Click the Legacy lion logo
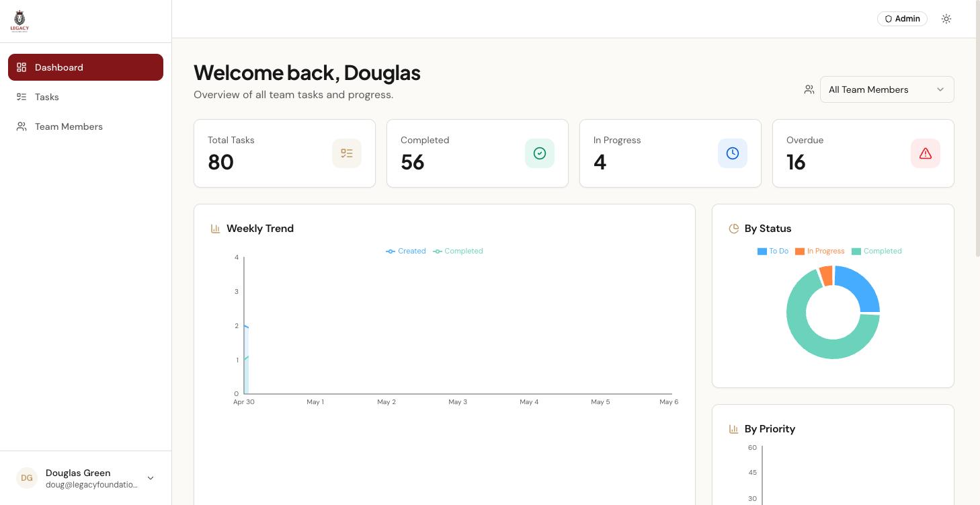Viewport: 980px width, 505px height. 20,21
